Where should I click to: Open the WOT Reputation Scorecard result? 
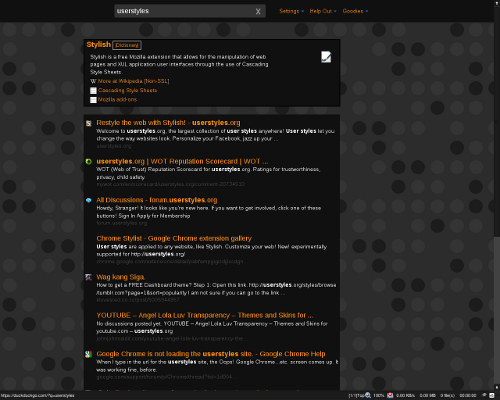tap(182, 161)
